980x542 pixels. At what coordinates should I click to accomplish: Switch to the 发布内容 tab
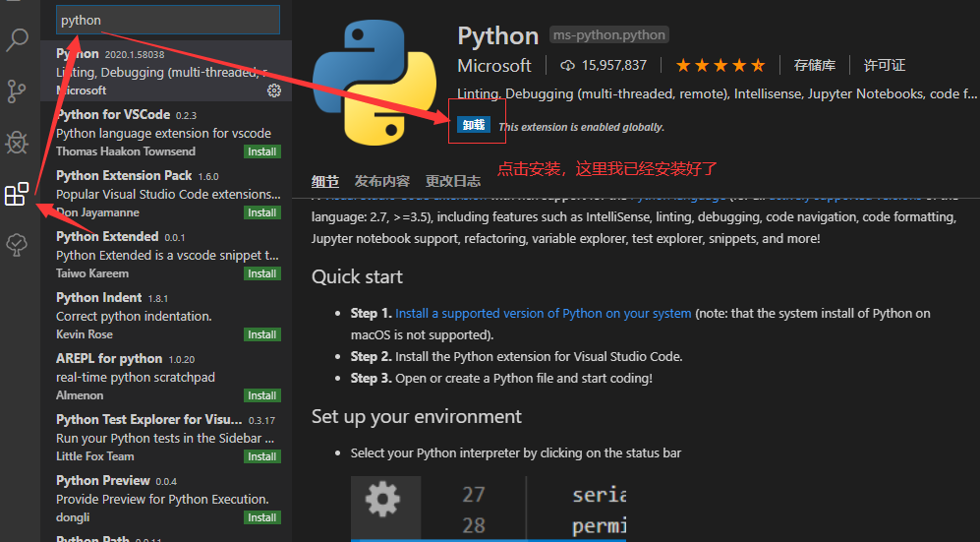381,181
